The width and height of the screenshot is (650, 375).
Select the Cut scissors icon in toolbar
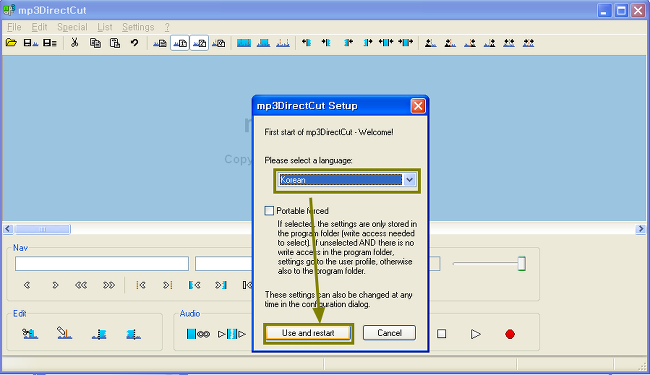(x=75, y=43)
